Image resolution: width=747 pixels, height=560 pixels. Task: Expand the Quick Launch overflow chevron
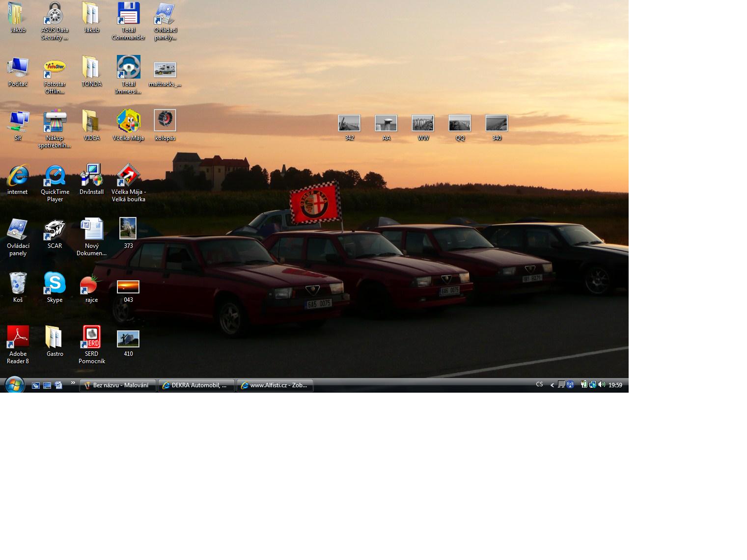click(73, 383)
